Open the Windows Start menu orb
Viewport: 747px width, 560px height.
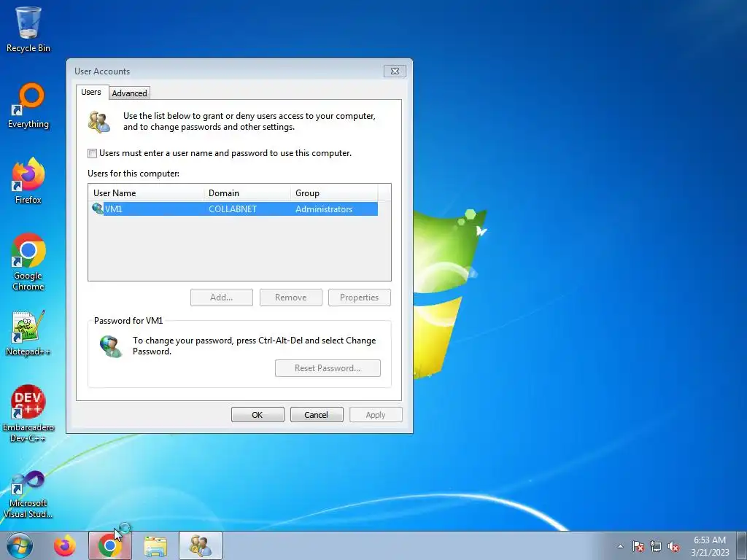20,545
